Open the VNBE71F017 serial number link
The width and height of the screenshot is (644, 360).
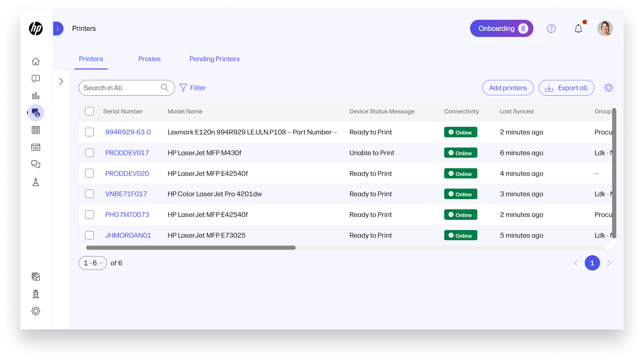point(126,194)
